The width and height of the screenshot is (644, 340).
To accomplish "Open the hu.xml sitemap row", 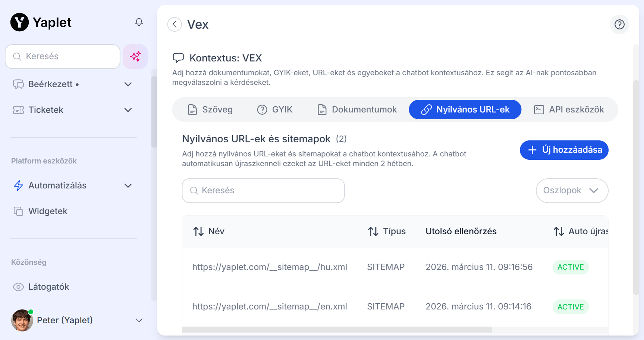I will tap(270, 267).
